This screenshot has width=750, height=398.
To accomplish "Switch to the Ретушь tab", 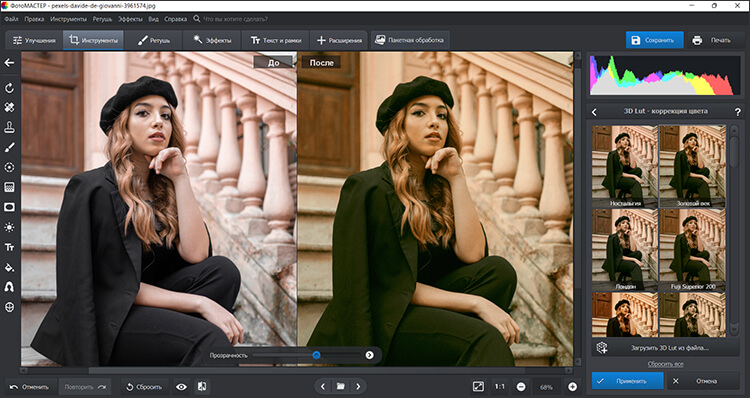I will coord(153,41).
